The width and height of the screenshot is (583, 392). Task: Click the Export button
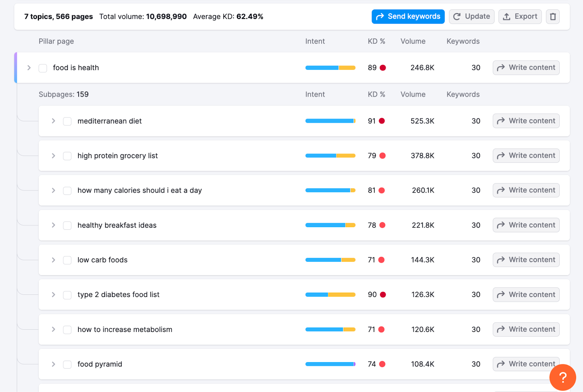tap(520, 17)
